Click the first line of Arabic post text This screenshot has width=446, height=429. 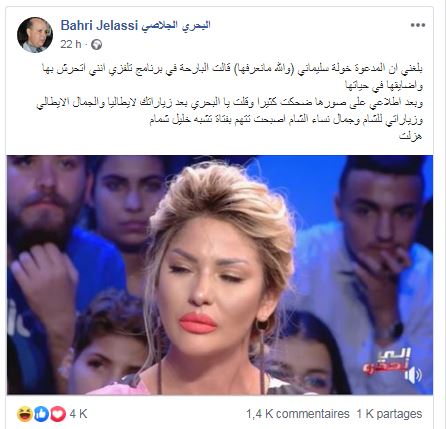pyautogui.click(x=232, y=69)
